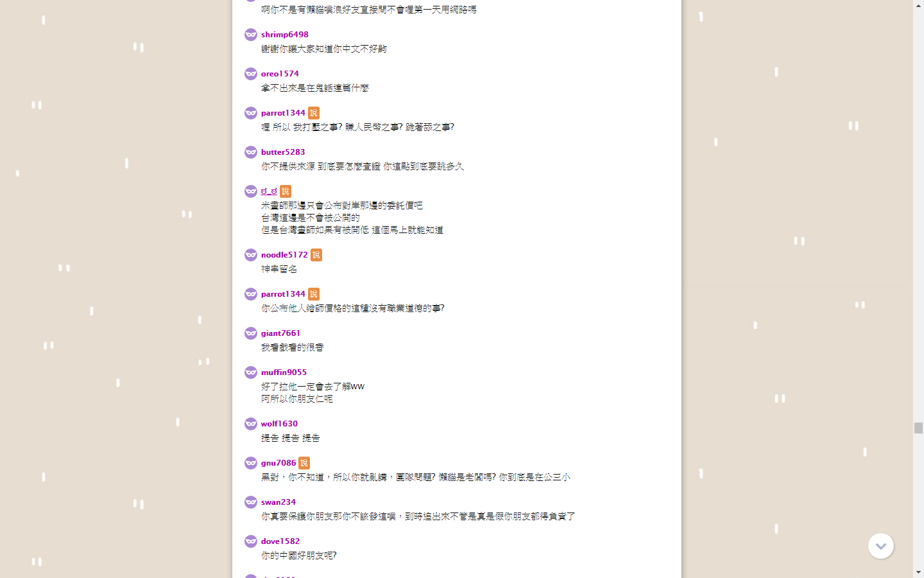Open muffin9055 user profile link

click(x=284, y=372)
